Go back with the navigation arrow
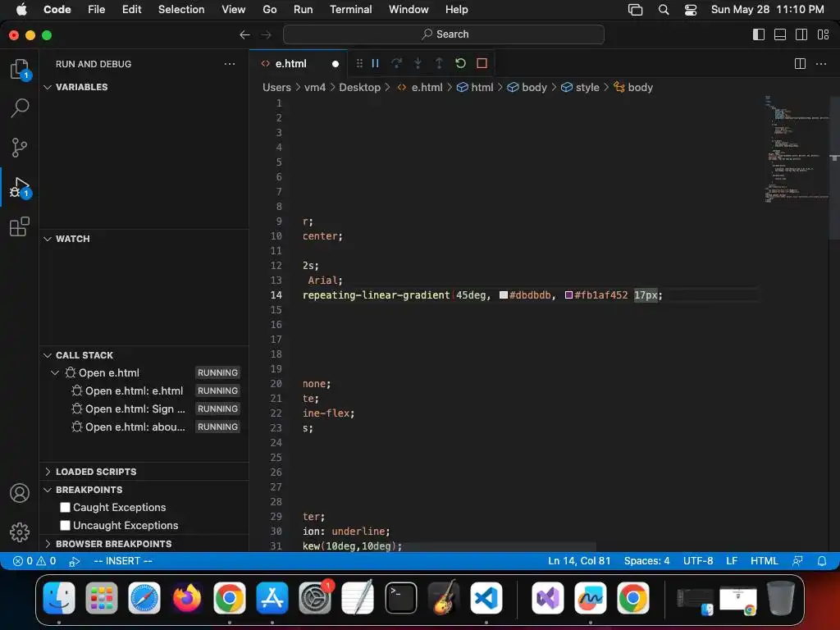 point(244,34)
